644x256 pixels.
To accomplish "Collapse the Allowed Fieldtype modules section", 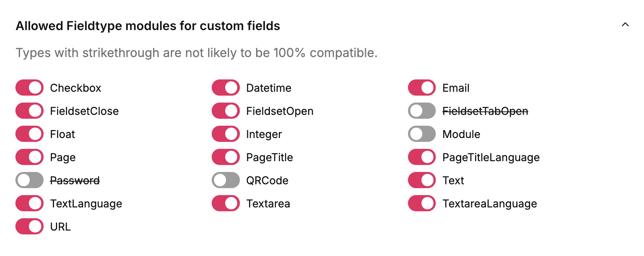I will (x=625, y=25).
